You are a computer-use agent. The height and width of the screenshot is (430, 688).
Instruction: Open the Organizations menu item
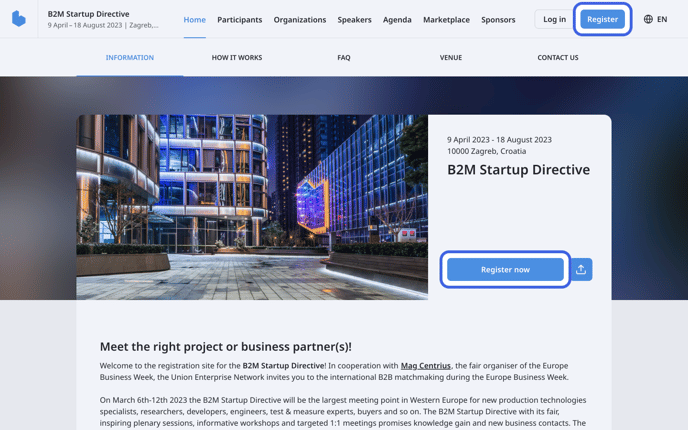(x=300, y=20)
